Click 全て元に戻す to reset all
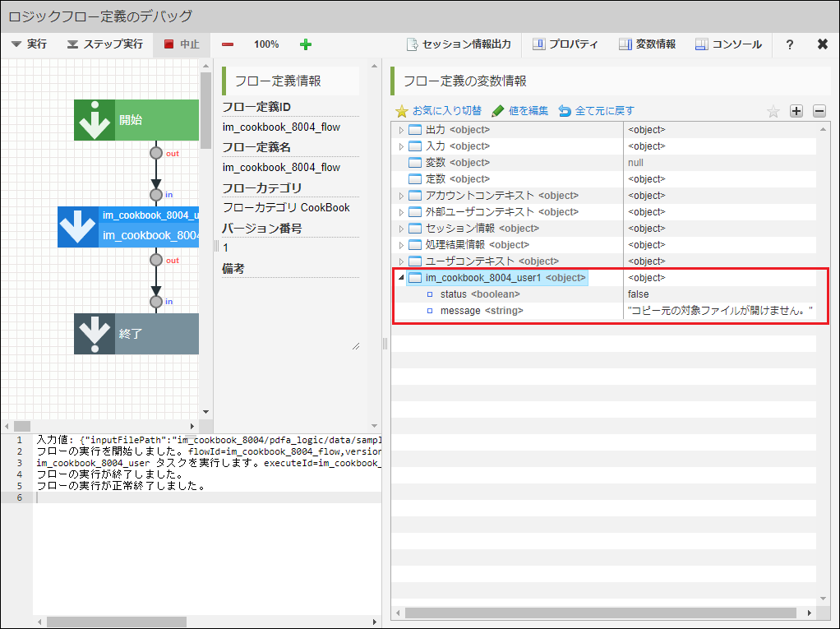 point(596,111)
